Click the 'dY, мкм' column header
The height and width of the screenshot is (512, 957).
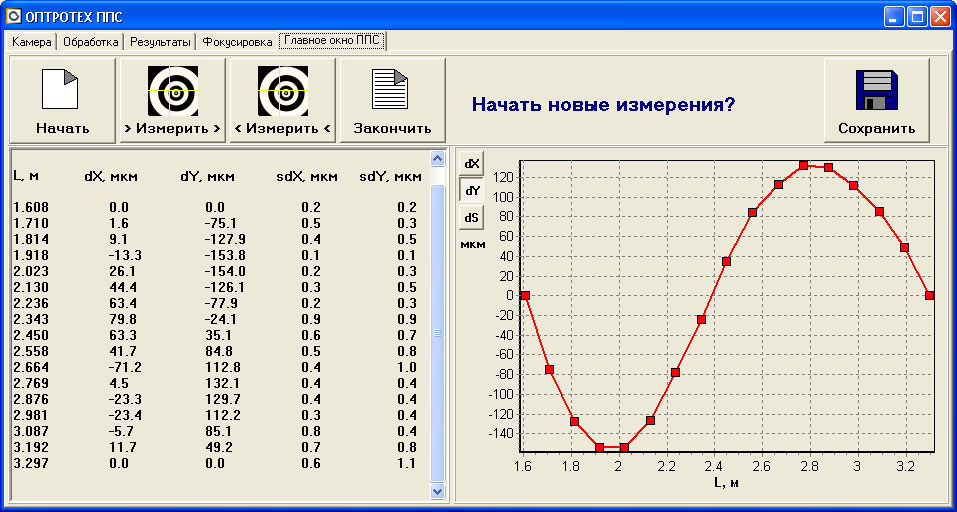pos(208,178)
